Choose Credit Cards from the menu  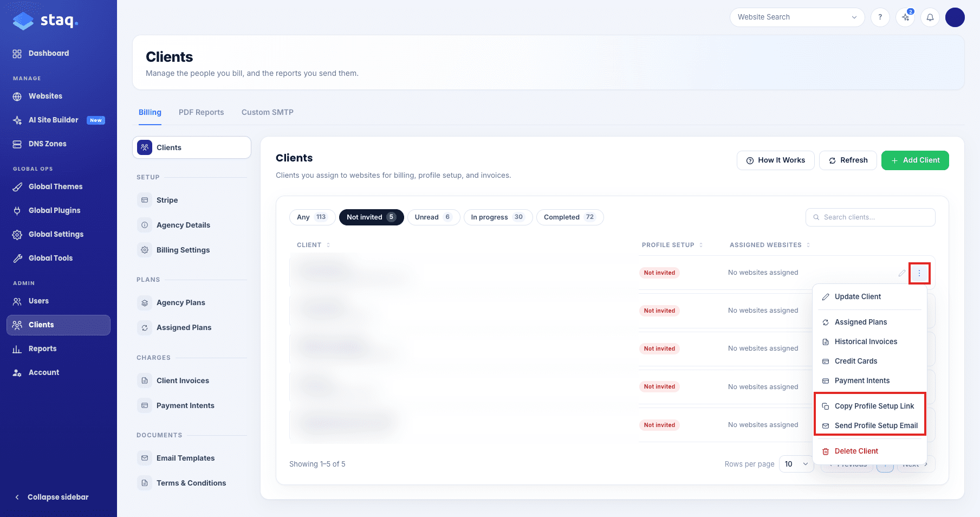click(870, 361)
